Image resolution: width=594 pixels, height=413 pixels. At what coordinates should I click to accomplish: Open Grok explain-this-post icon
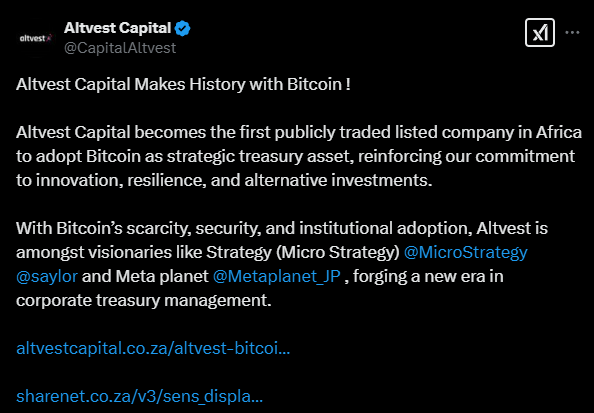point(539,33)
